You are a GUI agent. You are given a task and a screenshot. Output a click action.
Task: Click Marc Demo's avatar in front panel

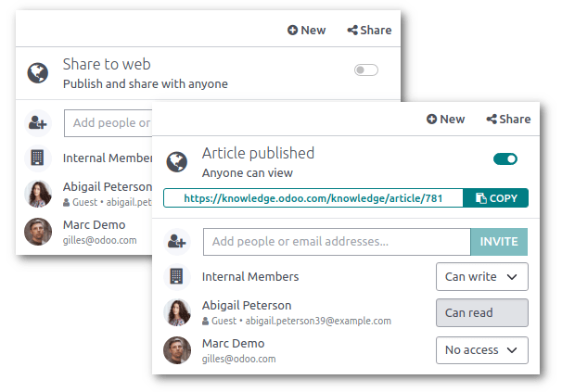click(176, 349)
